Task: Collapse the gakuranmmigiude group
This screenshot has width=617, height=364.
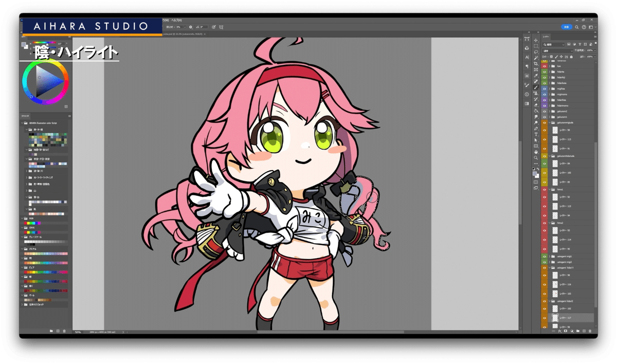Action: 550,123
